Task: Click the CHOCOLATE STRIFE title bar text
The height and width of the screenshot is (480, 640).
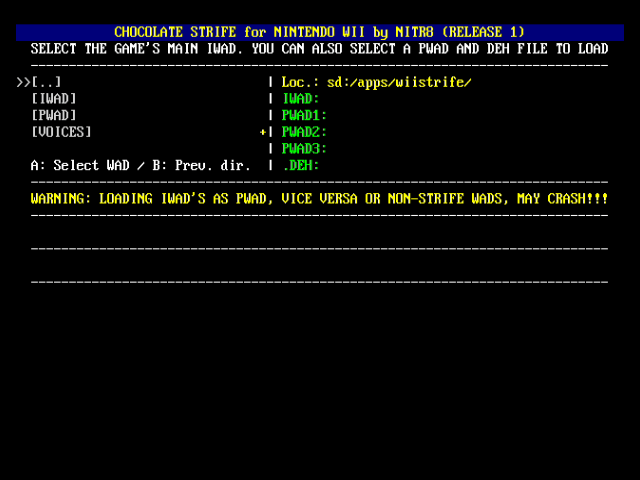Action: pyautogui.click(x=319, y=32)
